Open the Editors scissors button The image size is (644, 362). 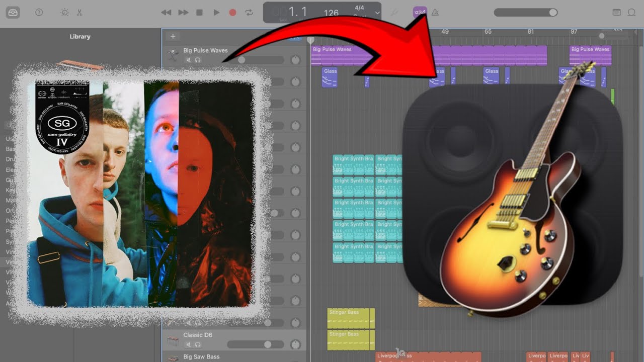(79, 13)
